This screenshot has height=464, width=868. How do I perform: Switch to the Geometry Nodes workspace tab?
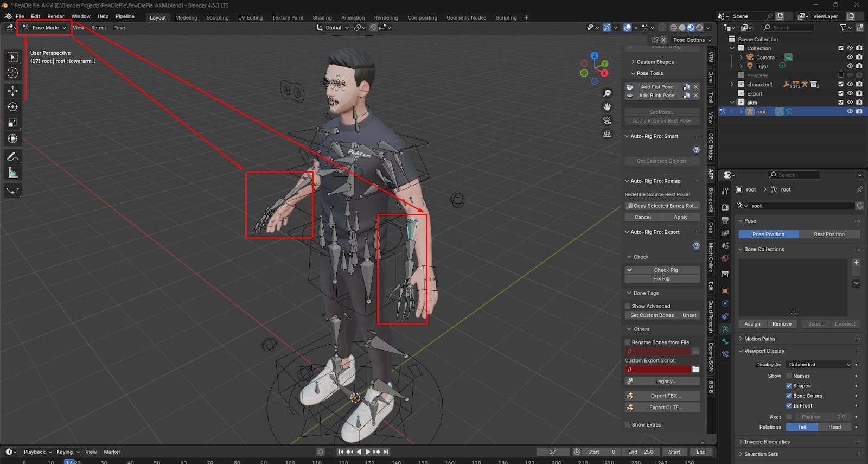tap(466, 17)
